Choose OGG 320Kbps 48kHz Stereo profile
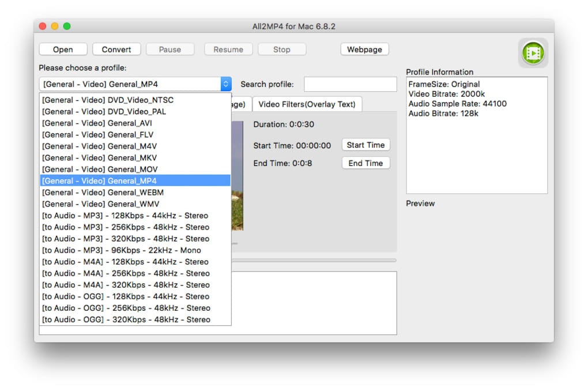 tap(135, 319)
